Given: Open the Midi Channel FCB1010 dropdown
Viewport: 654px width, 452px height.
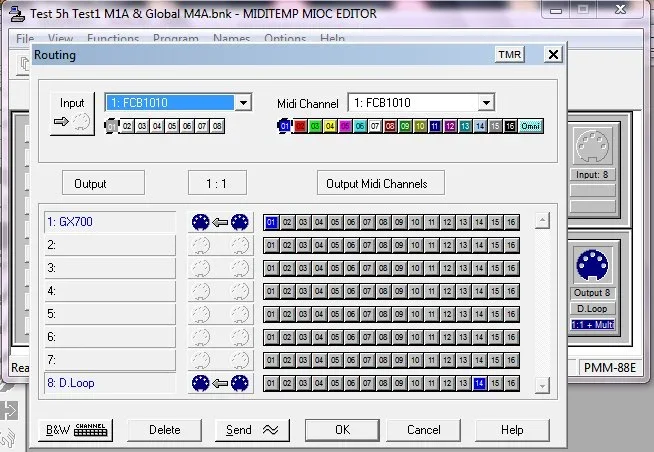Looking at the screenshot, I should click(486, 103).
